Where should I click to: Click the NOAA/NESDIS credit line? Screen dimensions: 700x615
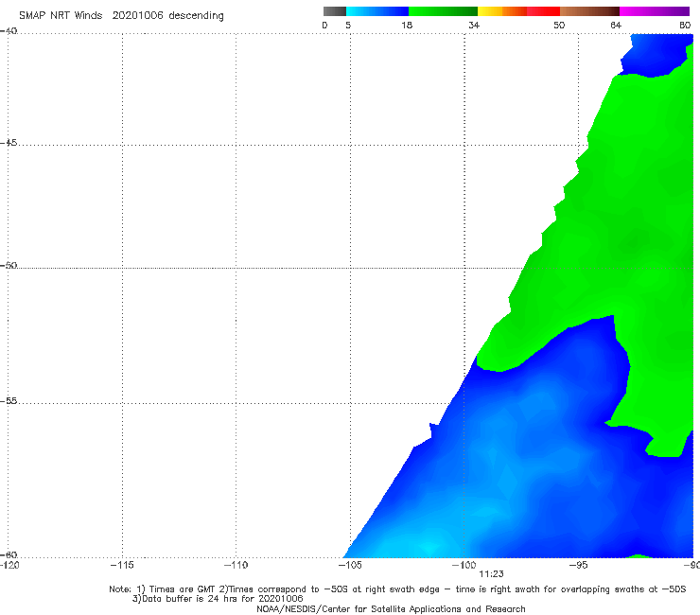click(x=391, y=608)
